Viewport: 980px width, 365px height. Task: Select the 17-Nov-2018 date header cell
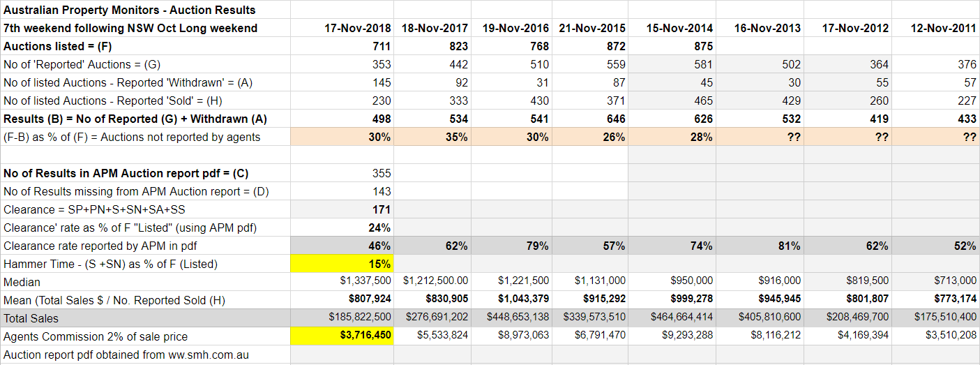tap(357, 28)
